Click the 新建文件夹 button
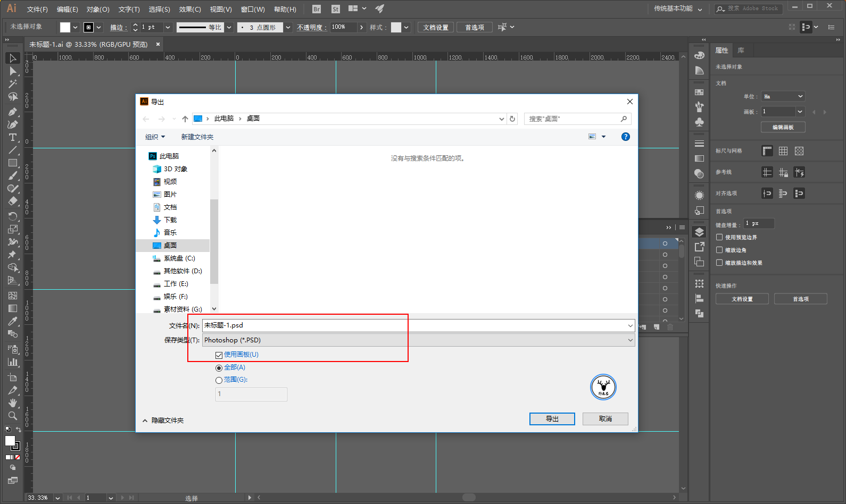 point(197,137)
